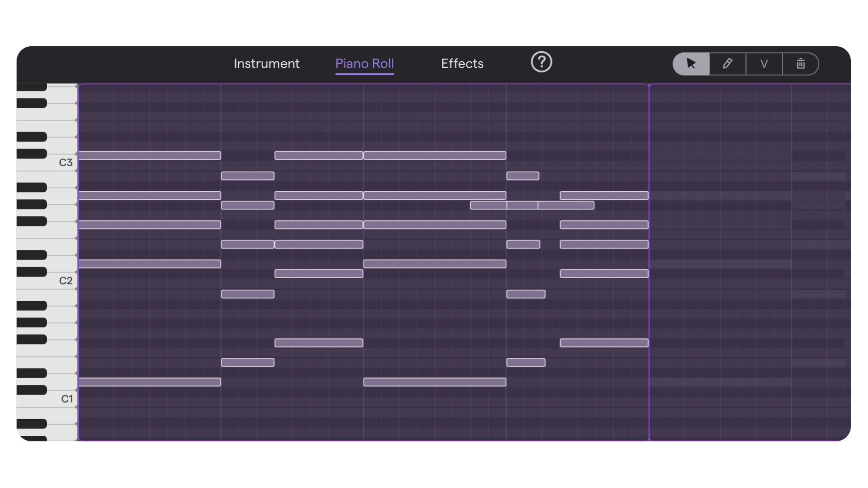
Task: Switch to the pencil note-drawing tool
Action: click(727, 64)
